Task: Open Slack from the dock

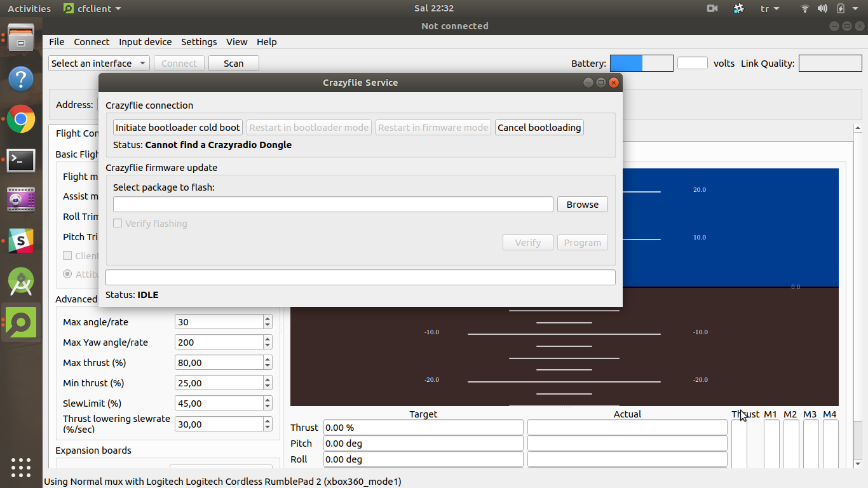Action: pos(21,241)
